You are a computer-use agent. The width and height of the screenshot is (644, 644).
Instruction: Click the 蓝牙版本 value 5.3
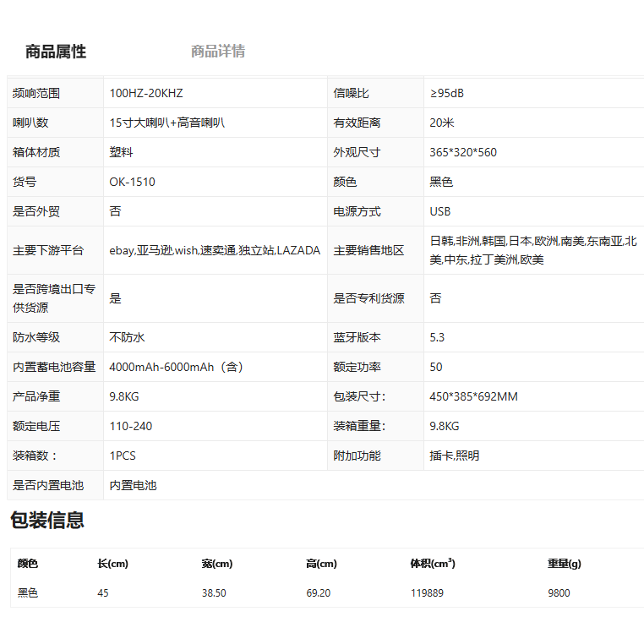tap(437, 337)
